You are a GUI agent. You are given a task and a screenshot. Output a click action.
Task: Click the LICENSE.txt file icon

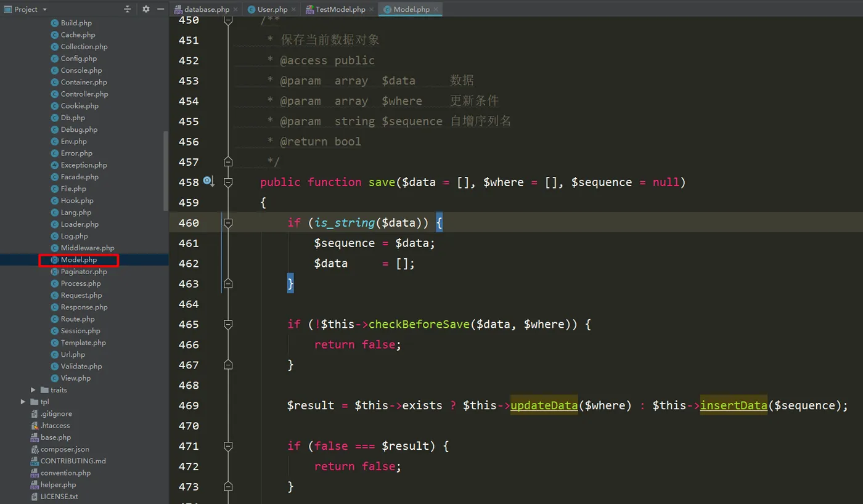35,497
